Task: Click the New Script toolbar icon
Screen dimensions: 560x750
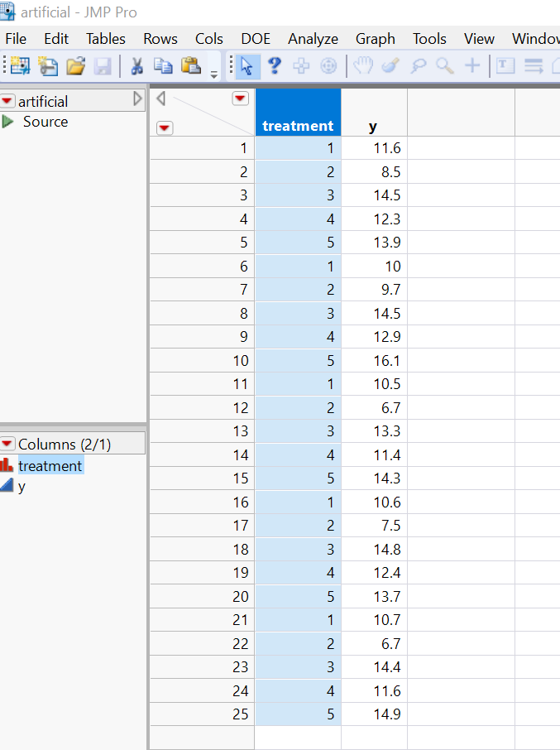Action: pyautogui.click(x=48, y=66)
